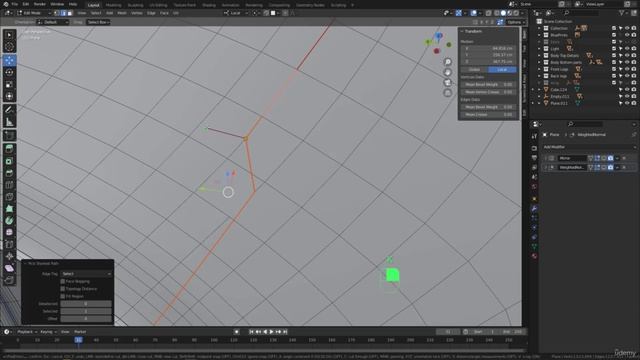Open the Keying popover in timeline
The width and height of the screenshot is (640, 360).
48,332
